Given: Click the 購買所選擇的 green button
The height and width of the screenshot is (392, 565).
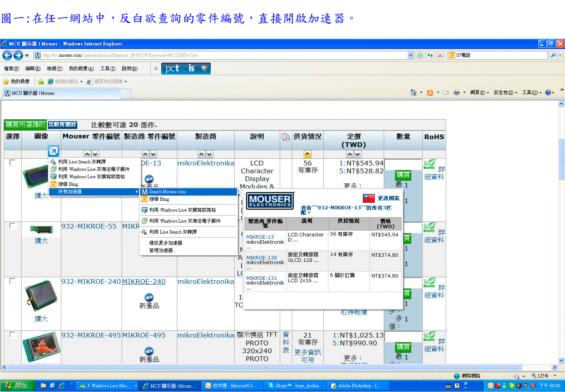Looking at the screenshot, I should point(25,125).
